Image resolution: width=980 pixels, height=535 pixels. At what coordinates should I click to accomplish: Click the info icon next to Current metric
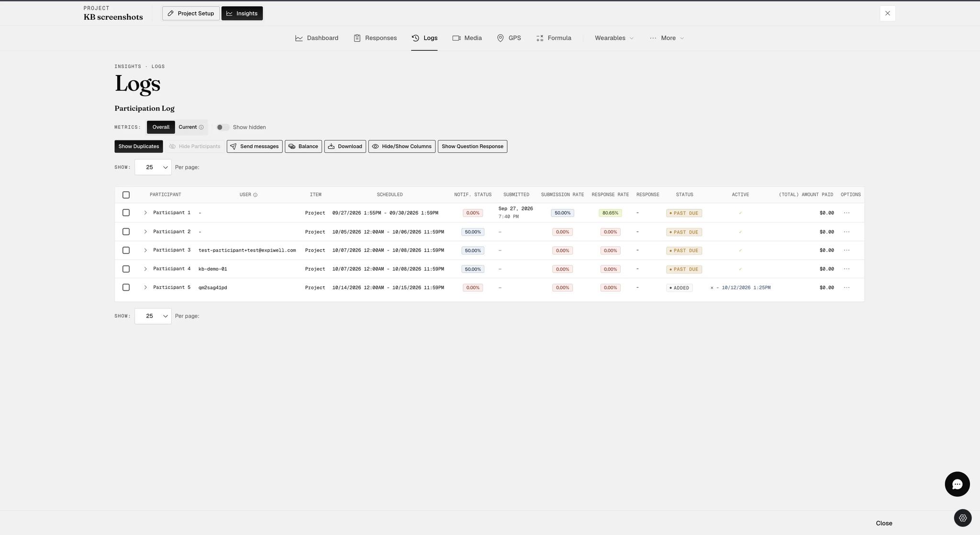[x=201, y=127]
